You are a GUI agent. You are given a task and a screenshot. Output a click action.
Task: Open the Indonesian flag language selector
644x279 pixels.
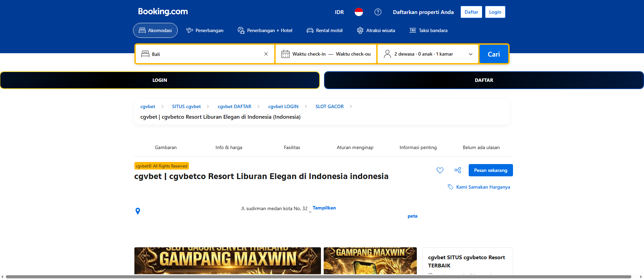[358, 12]
